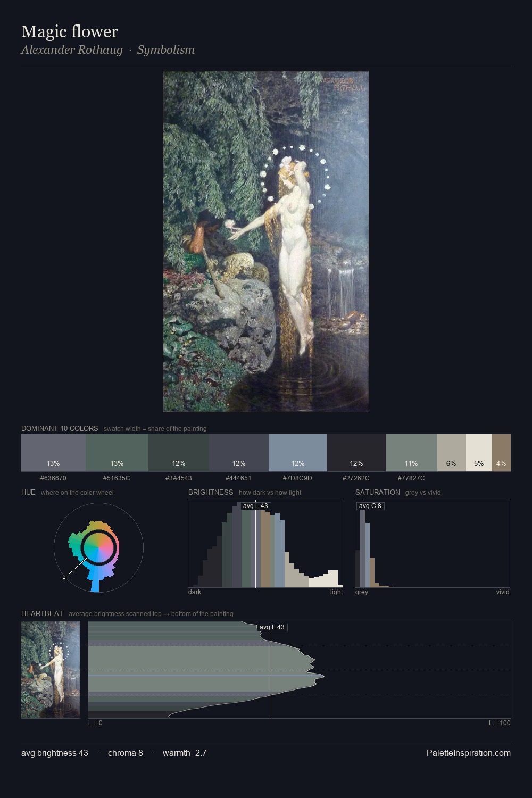Click the Symbolism style label
Image resolution: width=532 pixels, height=798 pixels.
tap(166, 50)
